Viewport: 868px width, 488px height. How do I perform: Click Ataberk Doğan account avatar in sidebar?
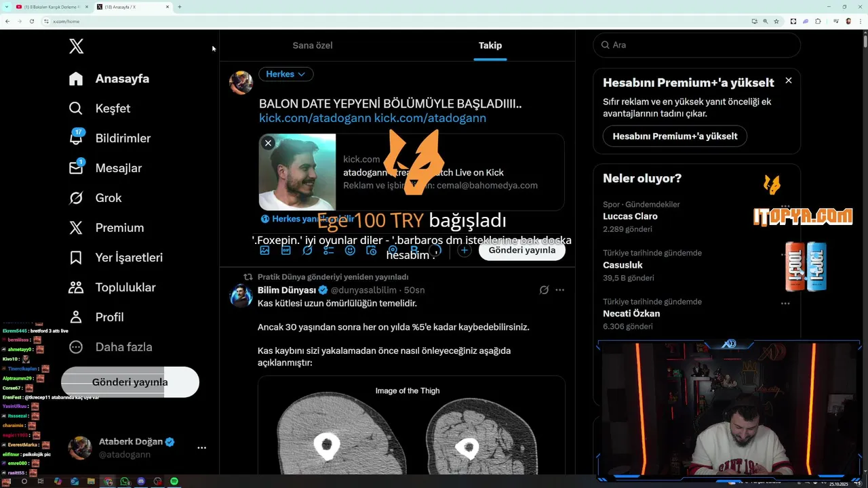point(80,448)
